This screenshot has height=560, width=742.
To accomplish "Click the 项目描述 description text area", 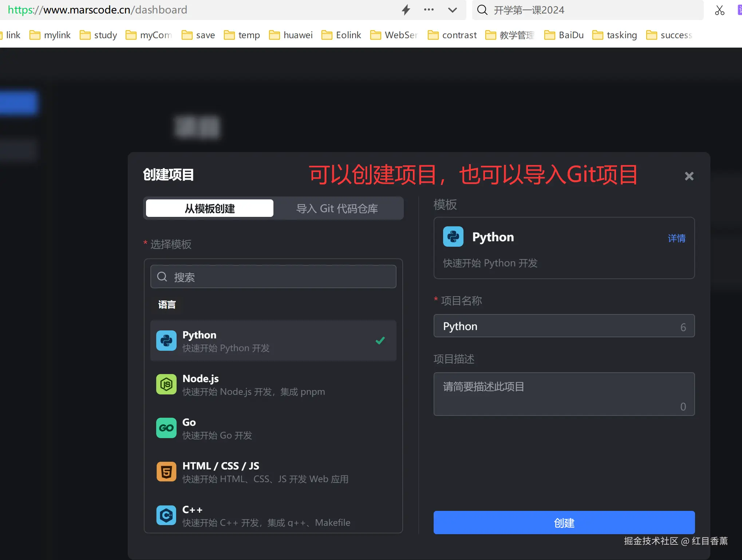I will pos(564,394).
